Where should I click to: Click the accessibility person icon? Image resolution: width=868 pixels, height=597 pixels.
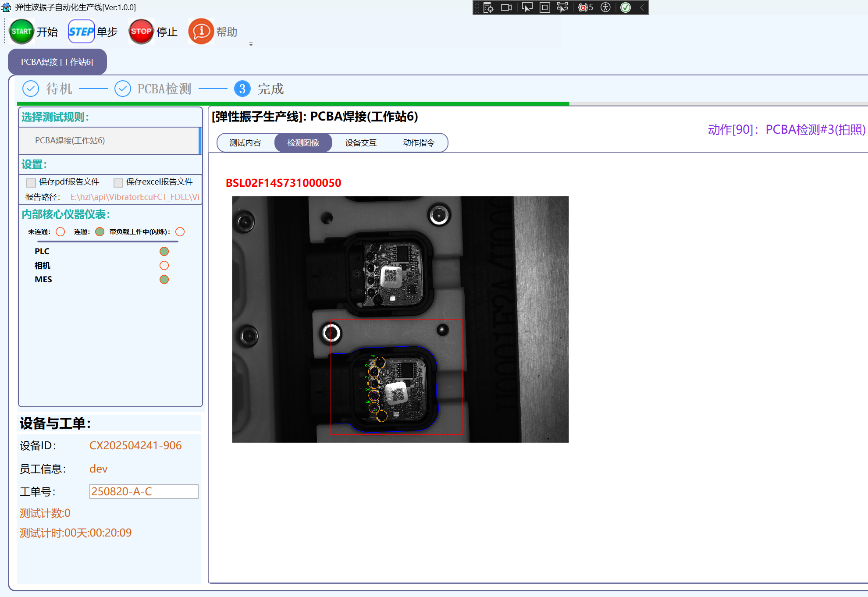605,7
